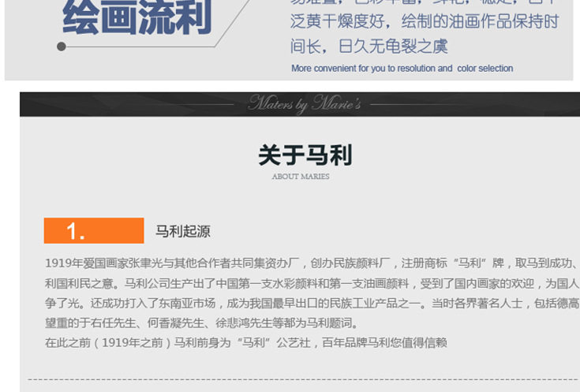Click the '关于马利' title
Screen dimensions: 580x392
click(x=305, y=155)
